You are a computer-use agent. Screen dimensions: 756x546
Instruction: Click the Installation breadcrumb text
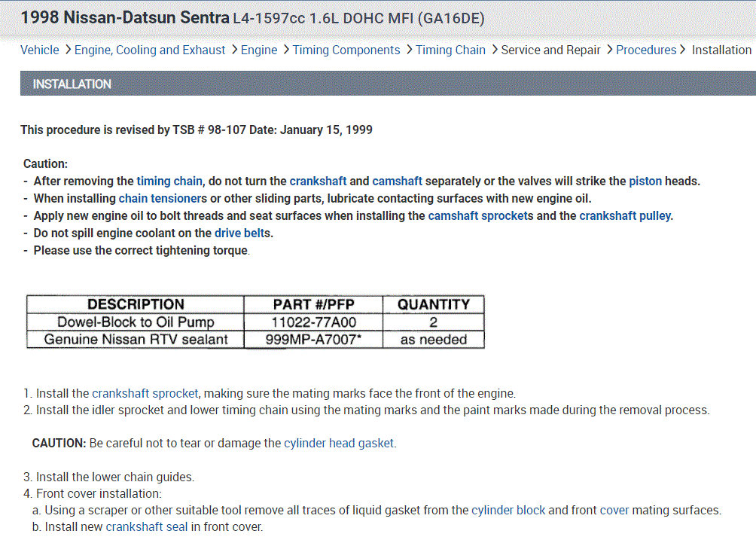click(x=721, y=50)
